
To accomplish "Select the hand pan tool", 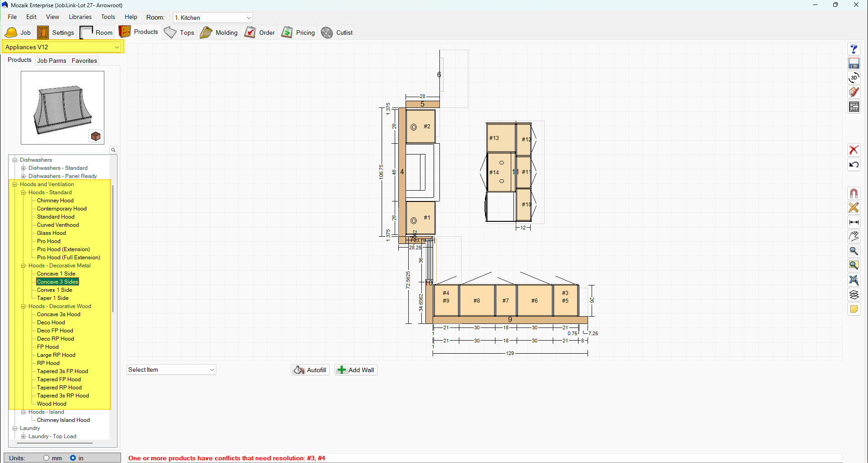I will pyautogui.click(x=854, y=236).
